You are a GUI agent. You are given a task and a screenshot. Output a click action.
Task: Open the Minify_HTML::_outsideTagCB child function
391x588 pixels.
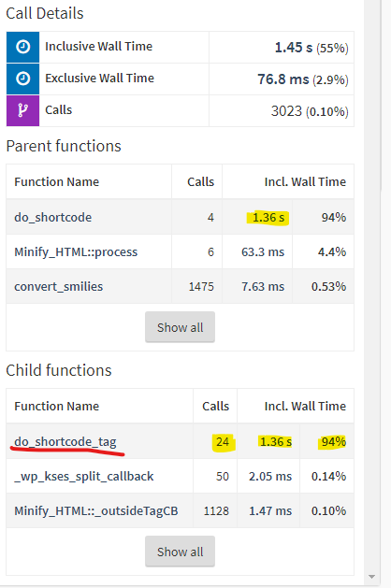(96, 510)
